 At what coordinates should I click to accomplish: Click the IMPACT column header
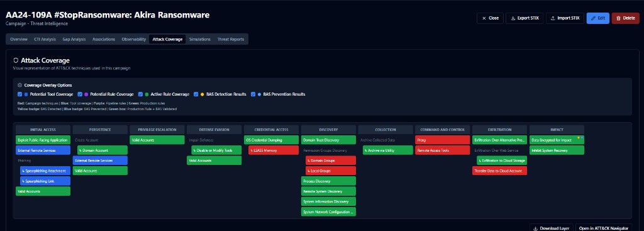click(x=557, y=130)
